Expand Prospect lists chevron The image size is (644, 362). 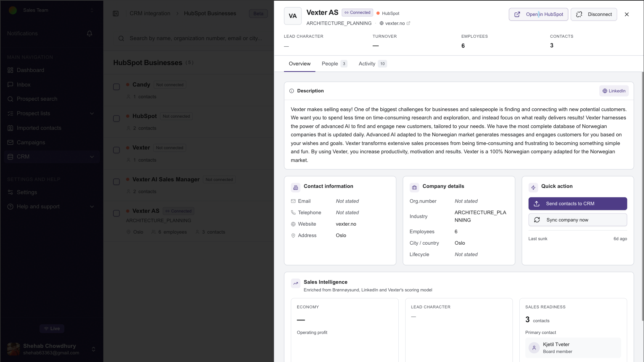(x=92, y=114)
